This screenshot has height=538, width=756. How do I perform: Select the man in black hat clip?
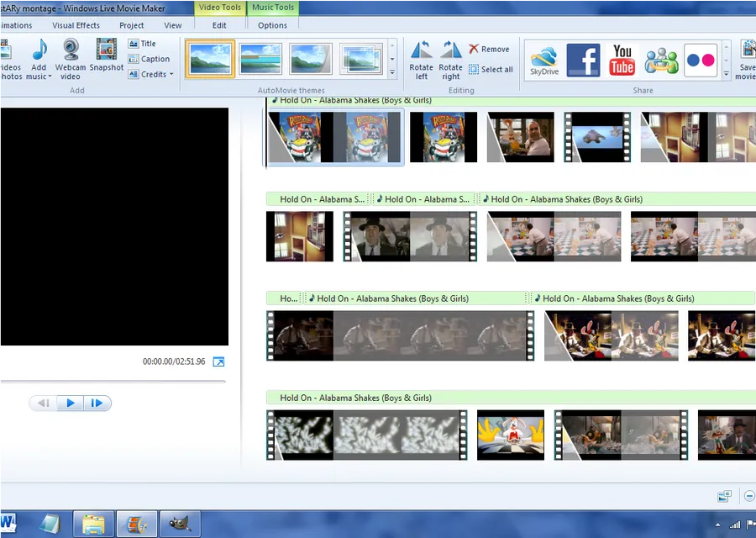tap(410, 236)
